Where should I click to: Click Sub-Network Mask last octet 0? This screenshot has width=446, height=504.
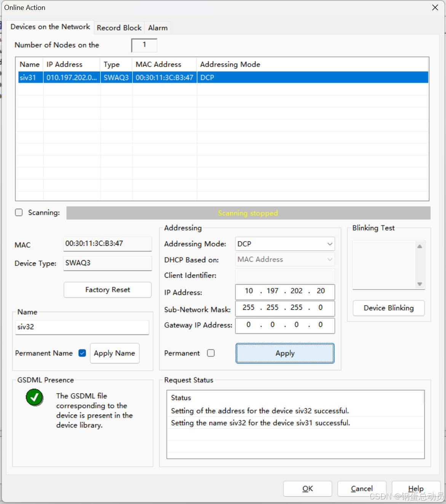(321, 307)
